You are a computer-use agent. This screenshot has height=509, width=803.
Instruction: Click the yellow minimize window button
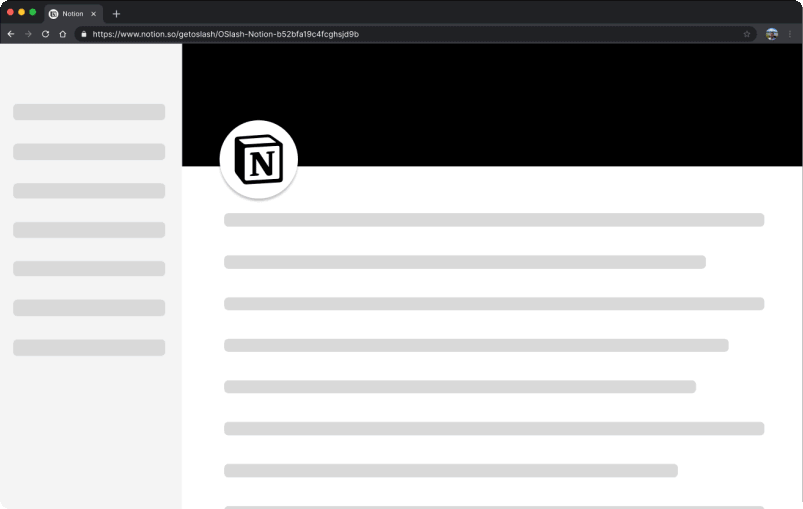pos(22,12)
